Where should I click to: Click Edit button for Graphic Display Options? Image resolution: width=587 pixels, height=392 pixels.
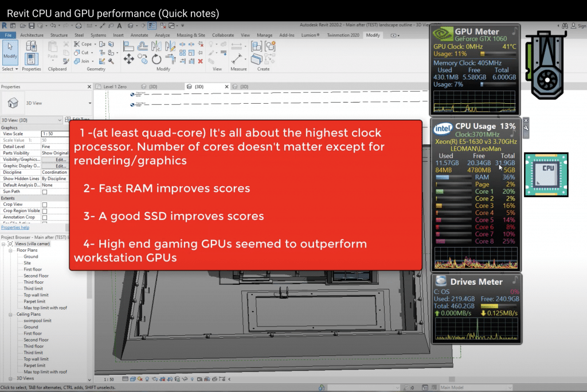(56, 166)
